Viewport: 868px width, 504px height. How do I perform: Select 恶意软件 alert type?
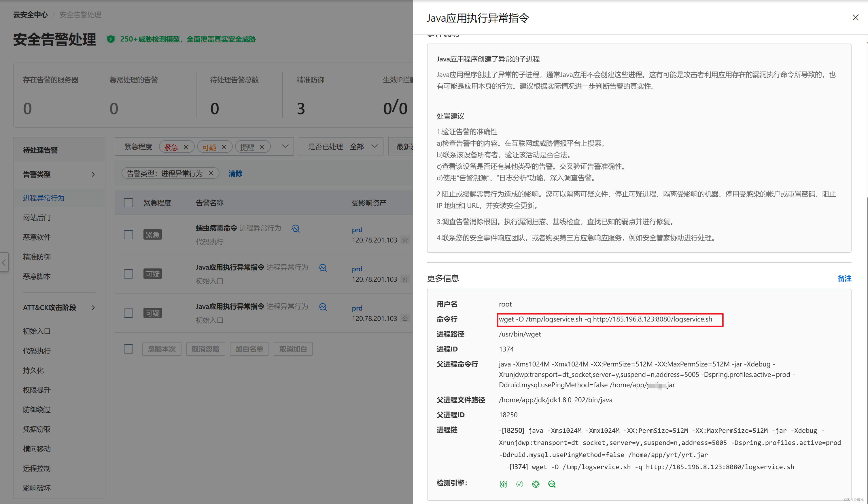(37, 237)
